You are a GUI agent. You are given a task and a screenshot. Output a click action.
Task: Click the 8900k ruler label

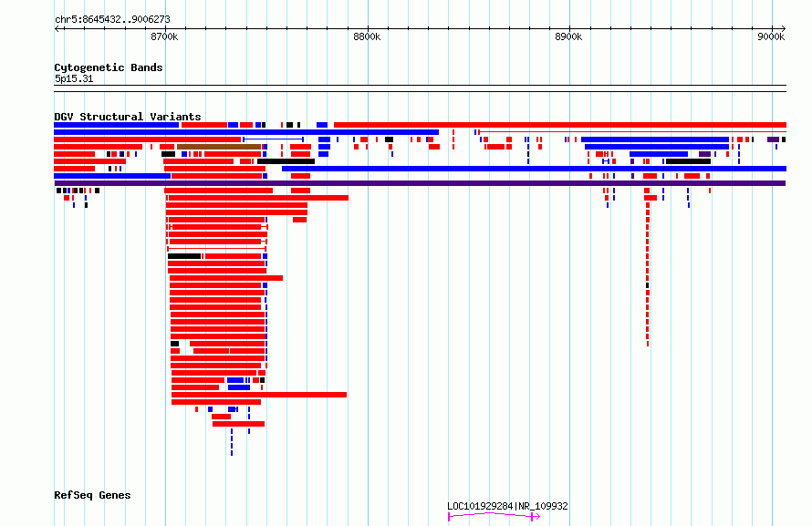point(568,36)
